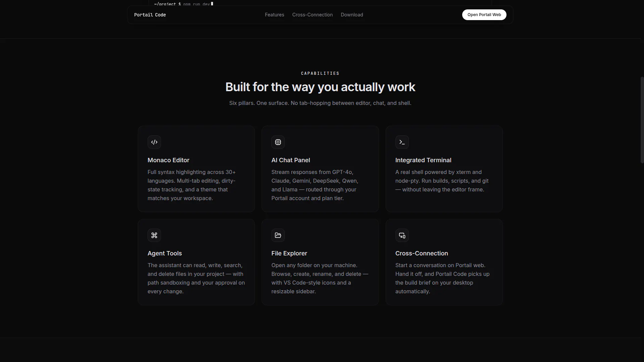Screen dimensions: 644x362
Task: Click the CAPABILITIES section label
Action: point(320,73)
